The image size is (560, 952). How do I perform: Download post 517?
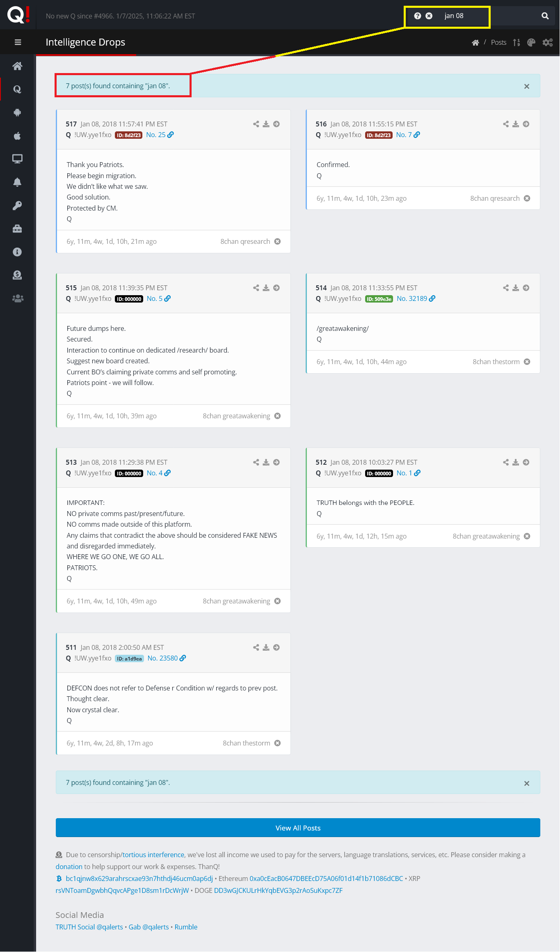pyautogui.click(x=266, y=124)
